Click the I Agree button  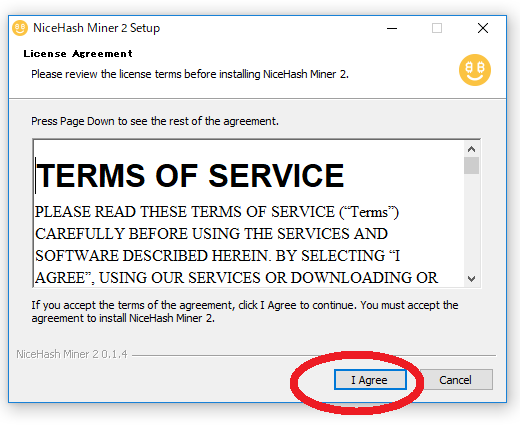click(370, 379)
